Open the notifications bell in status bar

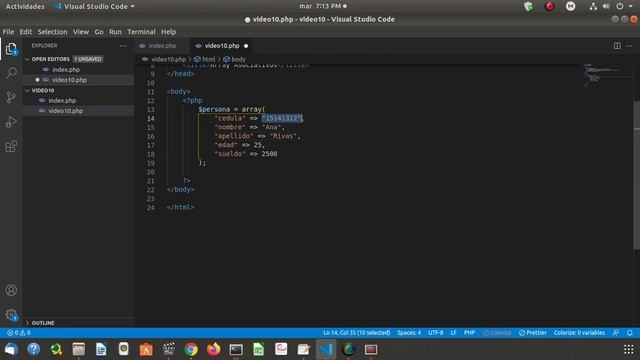pos(630,333)
